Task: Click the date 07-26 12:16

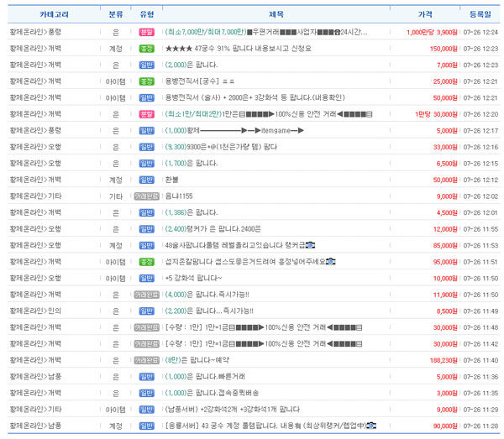Action: 480,148
